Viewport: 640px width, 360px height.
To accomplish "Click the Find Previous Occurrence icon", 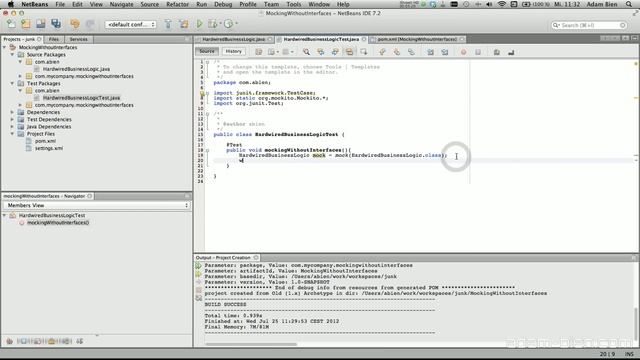I will pos(321,52).
